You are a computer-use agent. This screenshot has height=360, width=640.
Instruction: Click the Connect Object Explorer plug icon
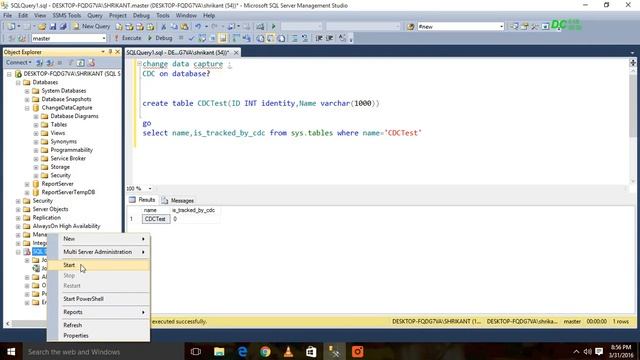point(40,63)
